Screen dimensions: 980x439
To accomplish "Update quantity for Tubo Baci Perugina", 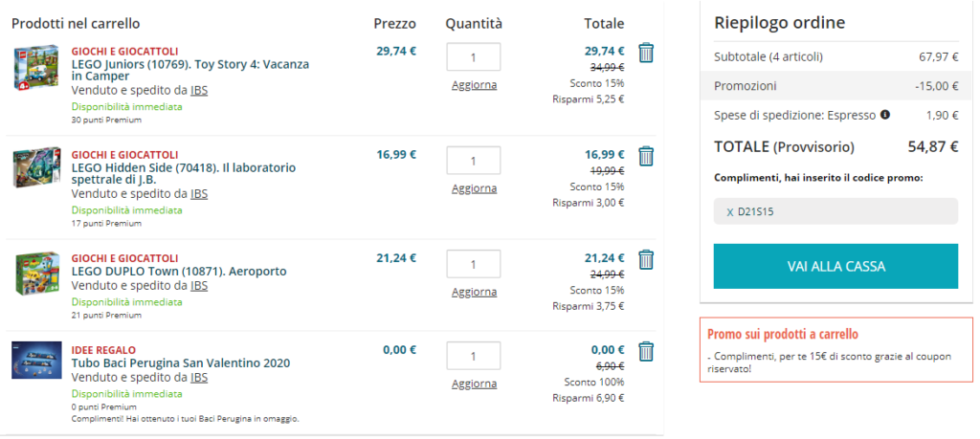I will [474, 384].
